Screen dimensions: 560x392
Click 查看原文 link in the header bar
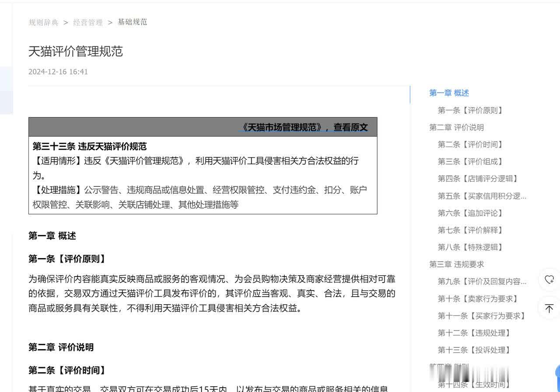coord(351,127)
